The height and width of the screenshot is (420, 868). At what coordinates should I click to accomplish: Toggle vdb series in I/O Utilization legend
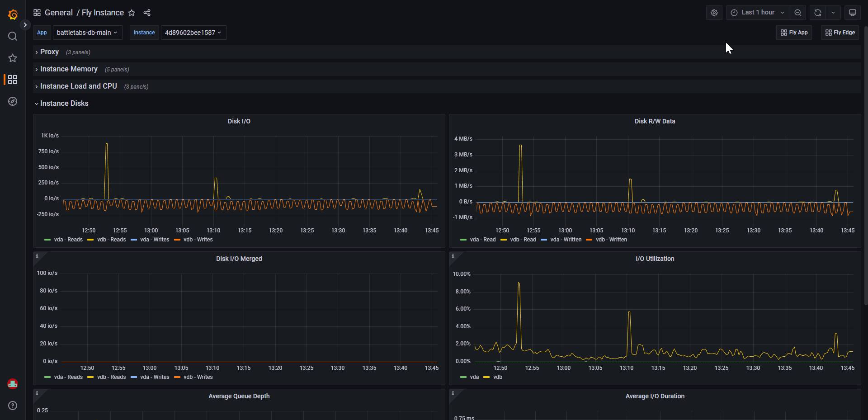tap(497, 377)
